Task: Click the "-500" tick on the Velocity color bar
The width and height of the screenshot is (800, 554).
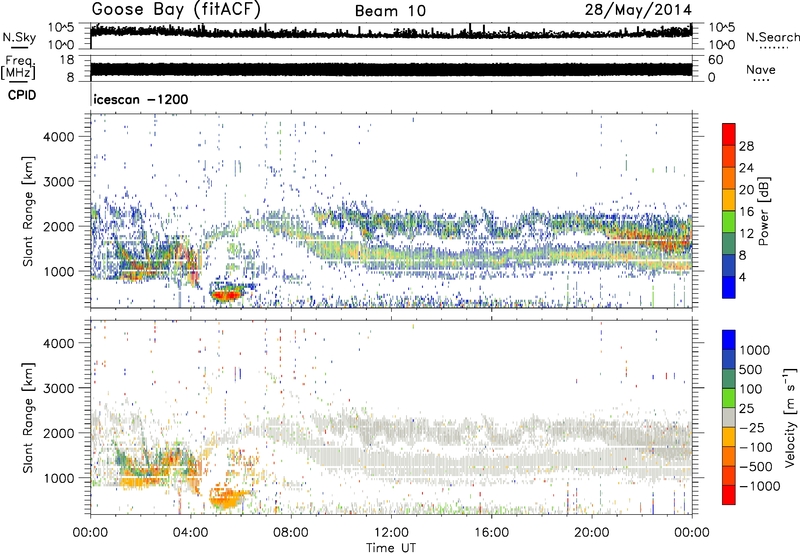Action: pyautogui.click(x=755, y=467)
